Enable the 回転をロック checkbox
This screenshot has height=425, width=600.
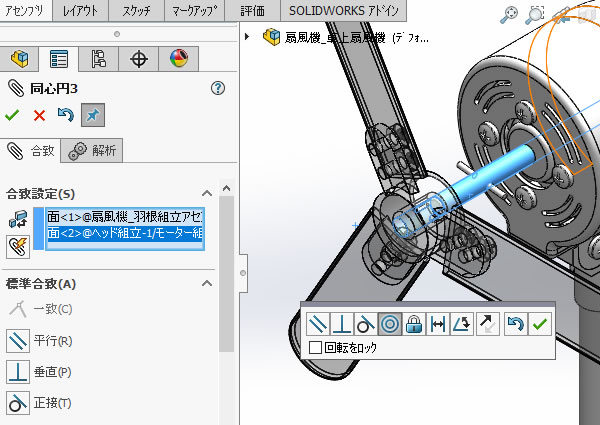click(x=315, y=347)
